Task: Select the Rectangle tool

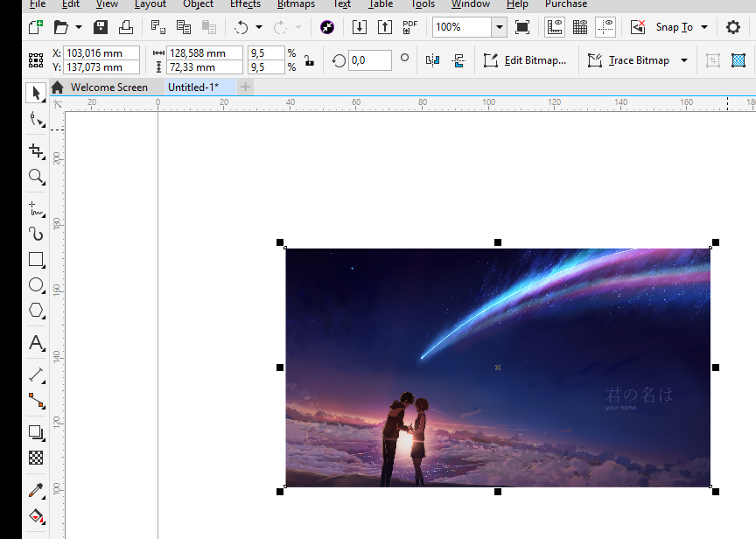Action: click(x=36, y=259)
